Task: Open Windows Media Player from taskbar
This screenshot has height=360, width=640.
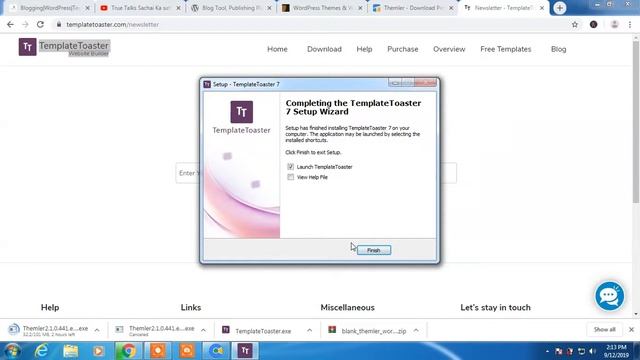Action: click(x=98, y=351)
